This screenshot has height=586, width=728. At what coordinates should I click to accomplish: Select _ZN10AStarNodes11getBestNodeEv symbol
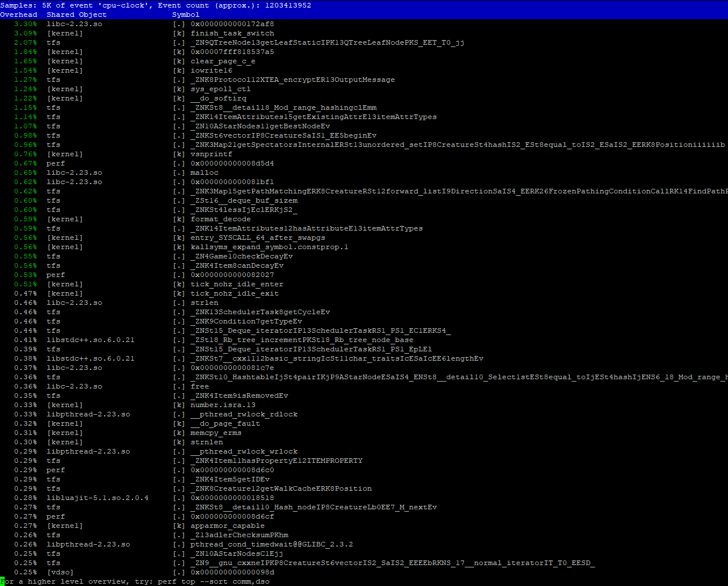coord(260,126)
